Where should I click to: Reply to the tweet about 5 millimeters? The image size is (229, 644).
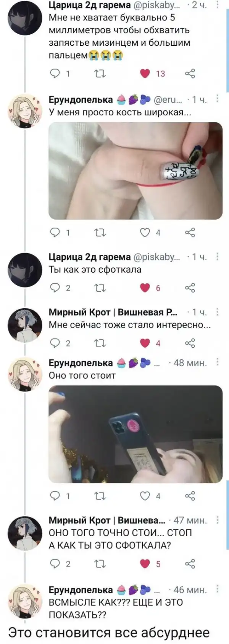pos(55,74)
